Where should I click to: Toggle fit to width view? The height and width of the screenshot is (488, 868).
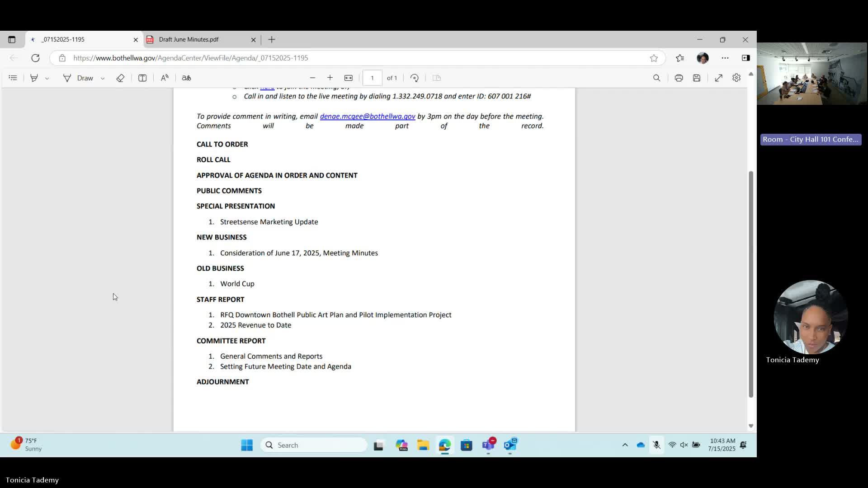tap(349, 78)
